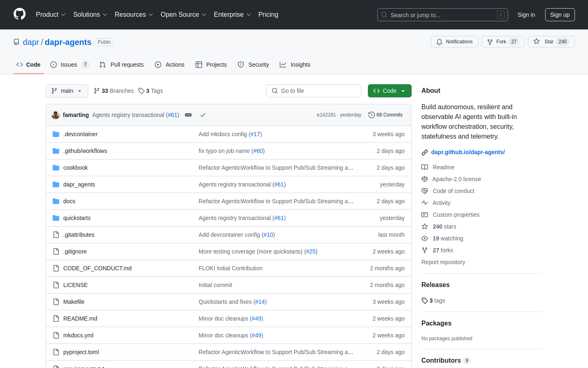Open the Pricing menu item
This screenshot has width=588, height=368.
pyautogui.click(x=268, y=15)
